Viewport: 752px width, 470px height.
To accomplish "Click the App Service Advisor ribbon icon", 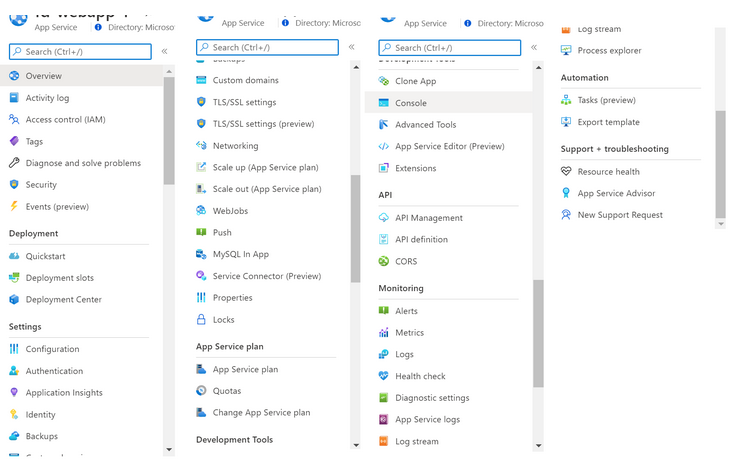I will [x=566, y=193].
